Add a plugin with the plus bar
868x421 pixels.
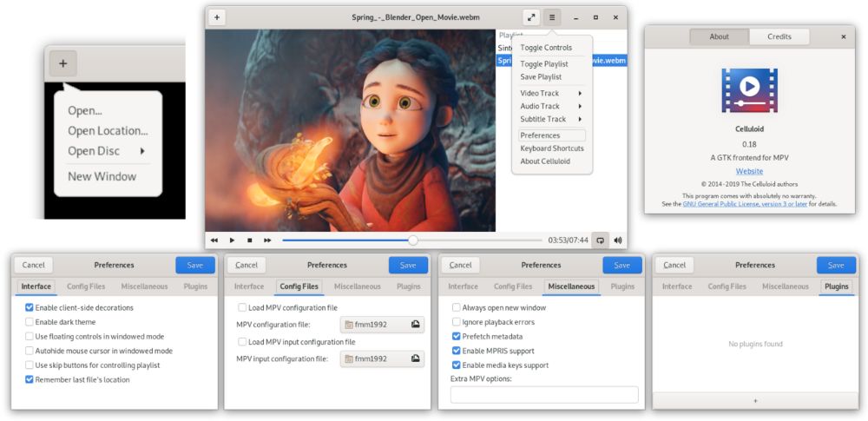756,400
